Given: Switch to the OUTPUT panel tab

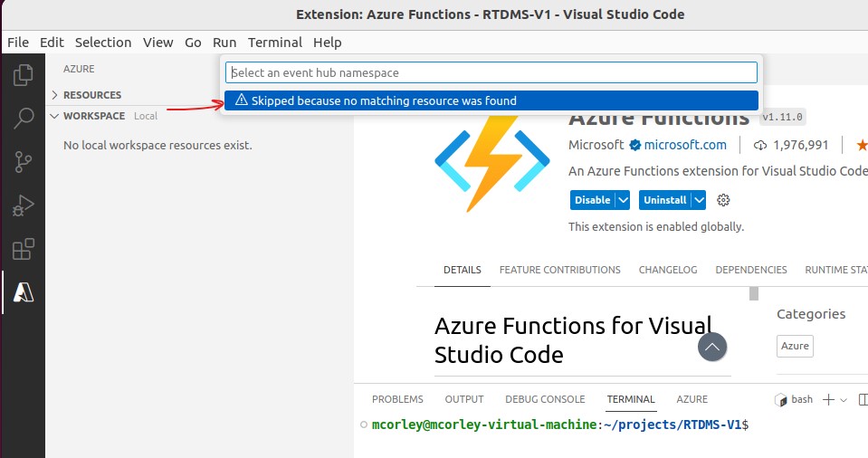Looking at the screenshot, I should pyautogui.click(x=464, y=399).
